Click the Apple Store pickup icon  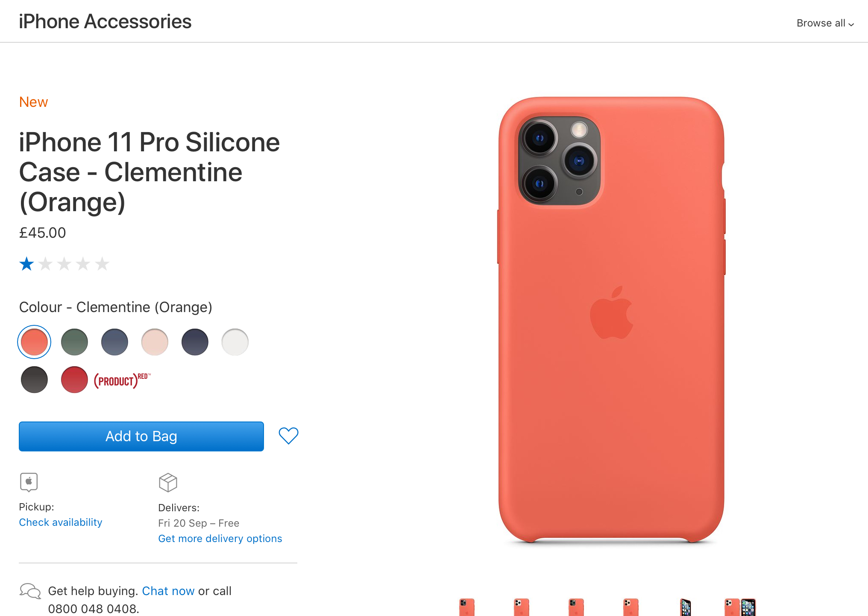[x=29, y=482]
